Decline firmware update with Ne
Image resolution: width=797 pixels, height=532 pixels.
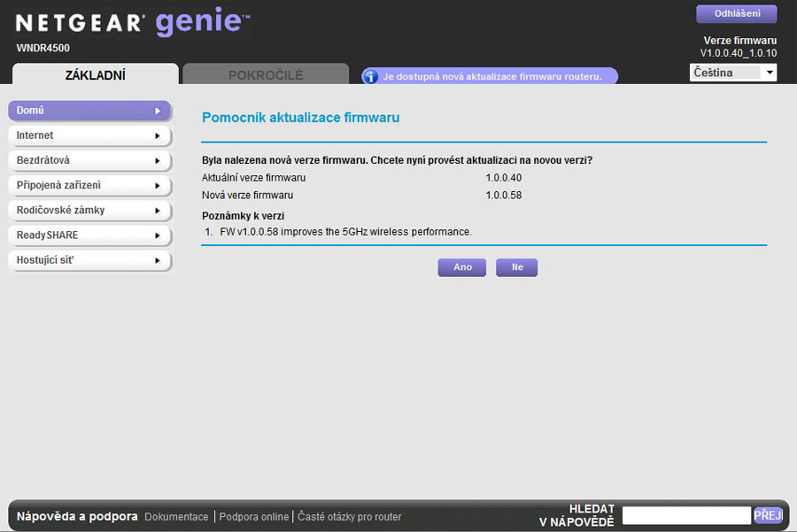click(x=517, y=267)
